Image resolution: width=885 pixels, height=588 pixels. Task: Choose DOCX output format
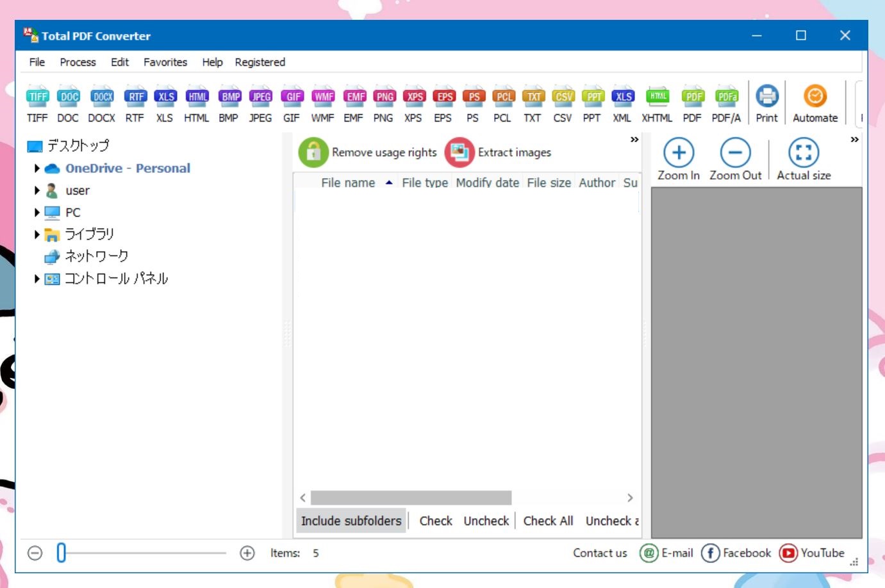point(101,104)
